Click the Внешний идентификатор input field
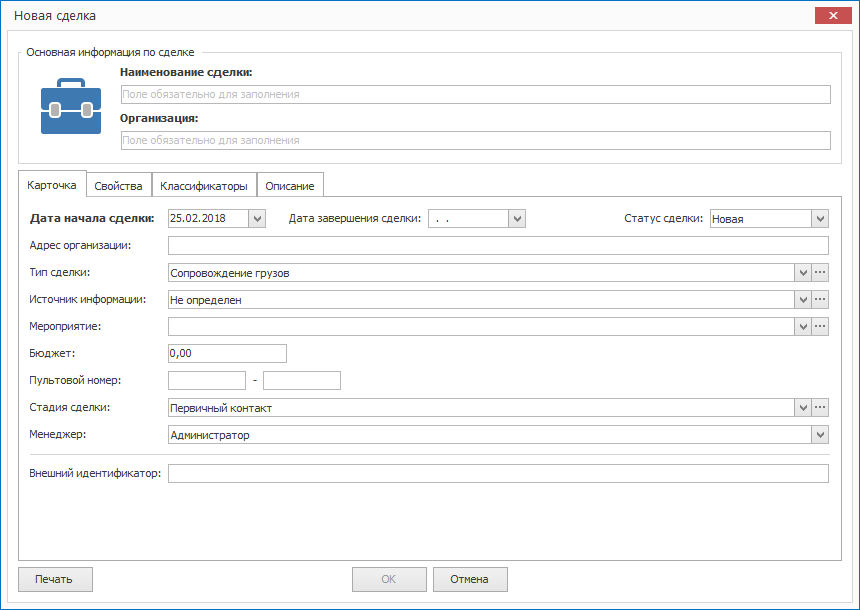860x610 pixels. pos(498,473)
